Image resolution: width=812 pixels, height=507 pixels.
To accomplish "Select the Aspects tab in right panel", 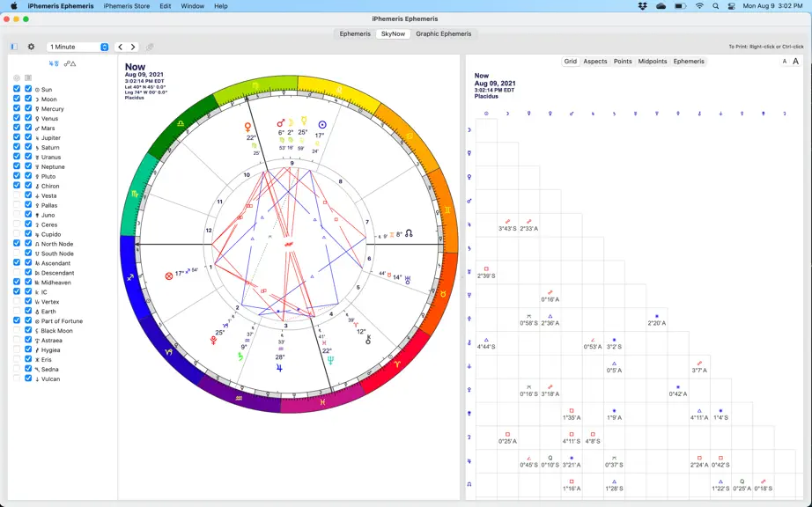I will point(595,61).
